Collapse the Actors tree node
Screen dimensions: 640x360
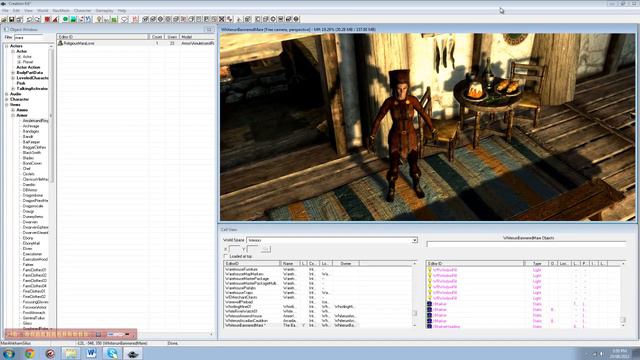tap(7, 46)
